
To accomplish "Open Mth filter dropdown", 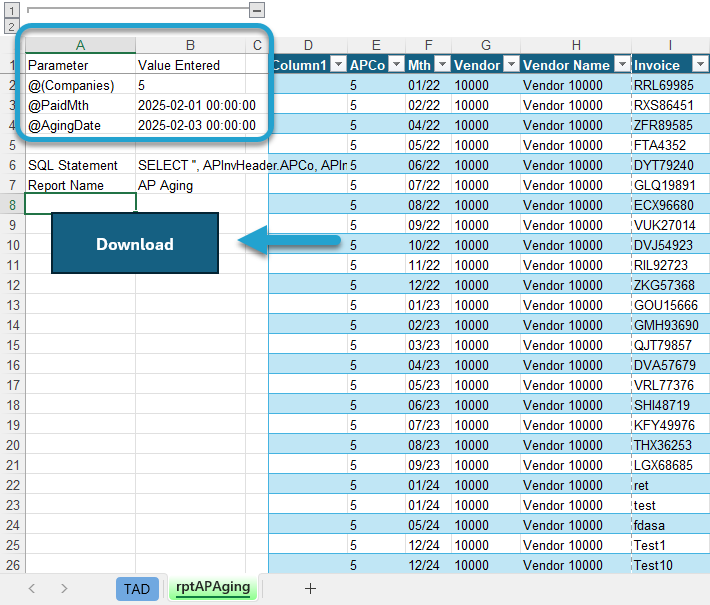I will click(x=442, y=64).
